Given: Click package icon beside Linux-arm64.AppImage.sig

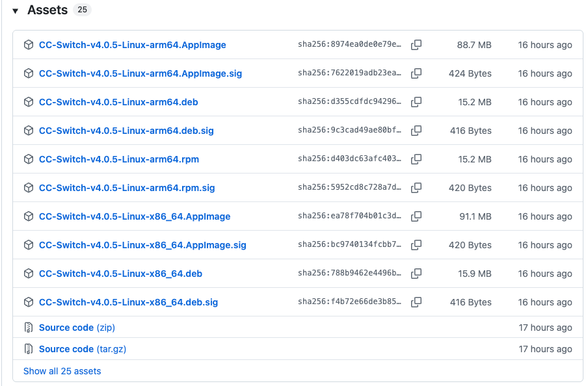Looking at the screenshot, I should [x=29, y=73].
